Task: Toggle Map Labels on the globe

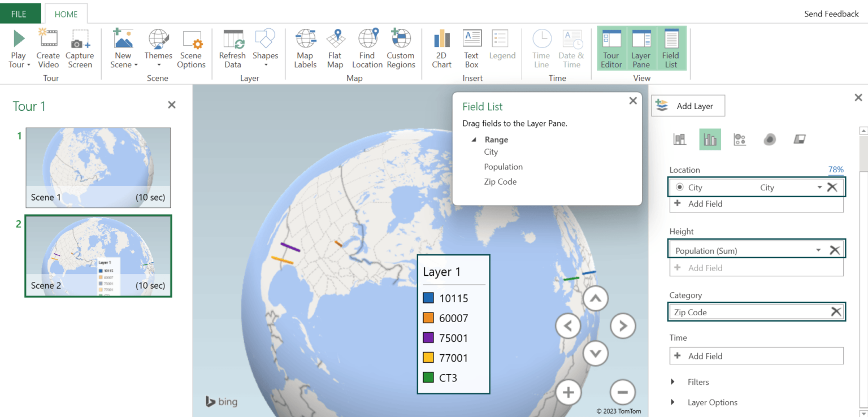Action: click(x=305, y=48)
